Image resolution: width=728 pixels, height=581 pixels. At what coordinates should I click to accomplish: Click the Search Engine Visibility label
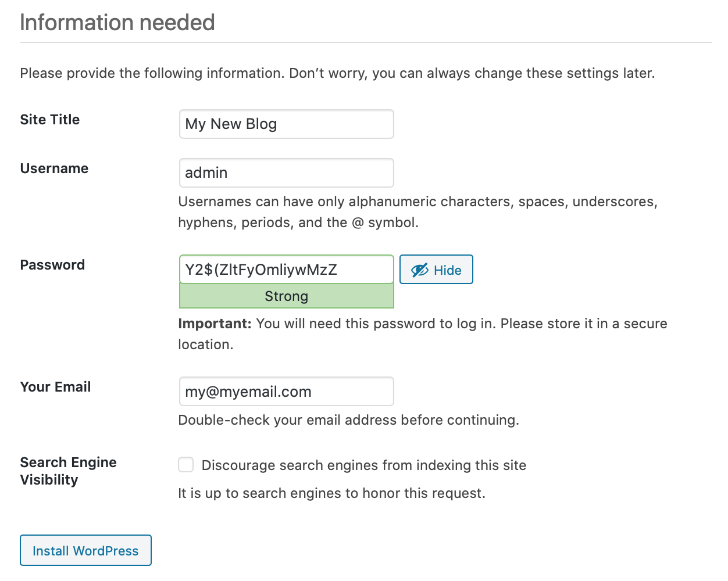point(68,471)
